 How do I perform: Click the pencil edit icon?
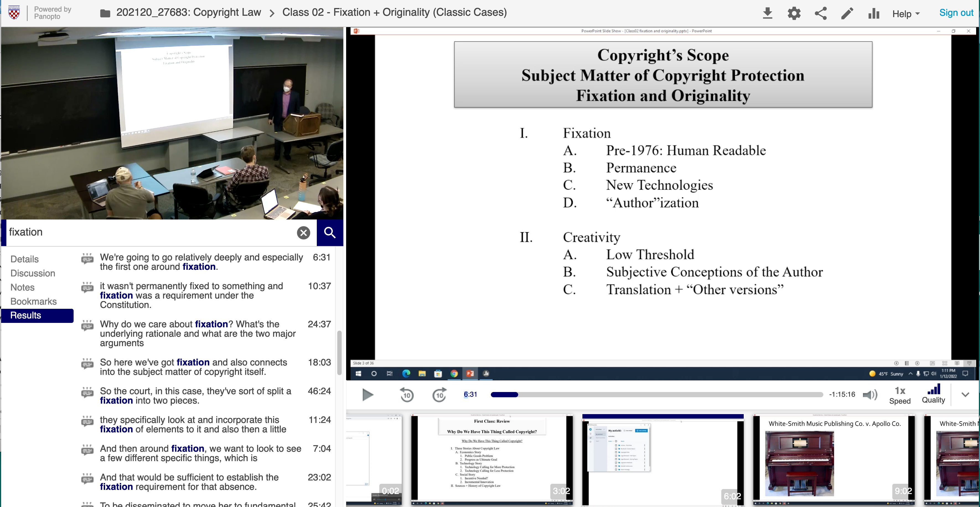(x=847, y=13)
